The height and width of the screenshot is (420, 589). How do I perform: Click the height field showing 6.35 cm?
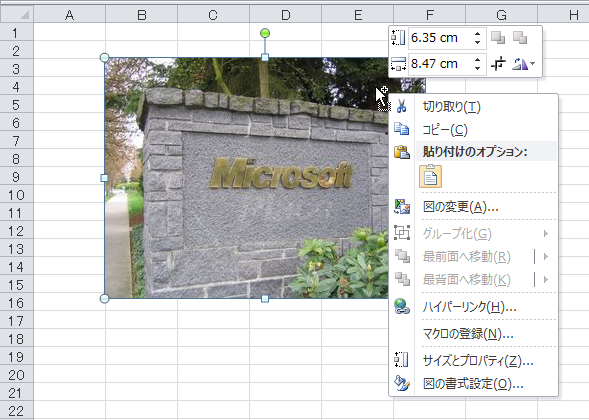click(x=439, y=38)
